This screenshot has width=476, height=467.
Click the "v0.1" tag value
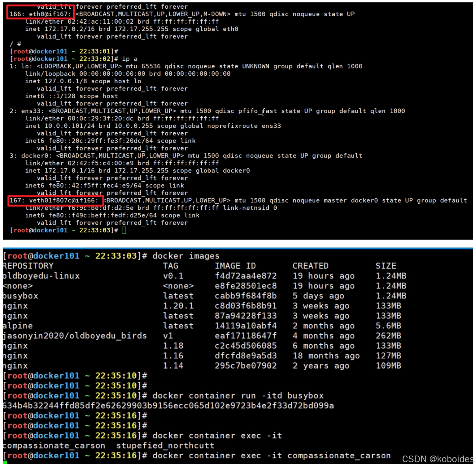coord(173,276)
